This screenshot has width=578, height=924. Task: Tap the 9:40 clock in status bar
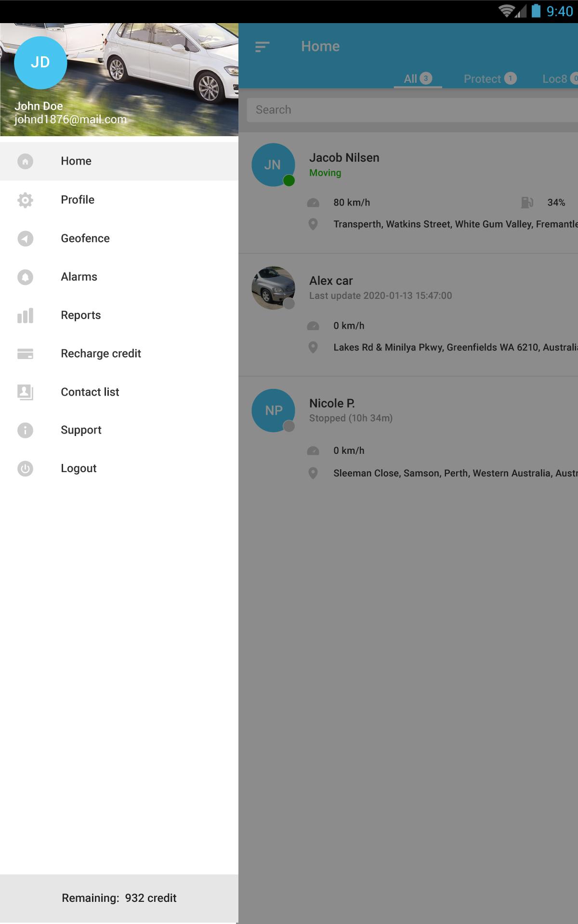point(560,11)
